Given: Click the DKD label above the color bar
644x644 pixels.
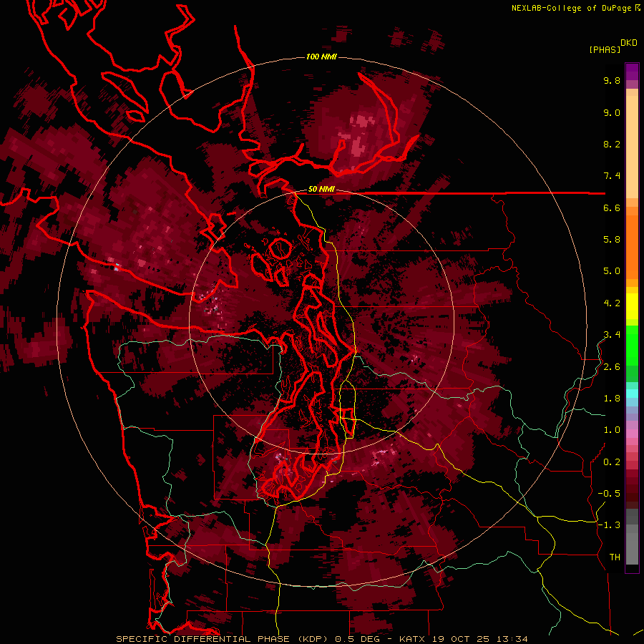Looking at the screenshot, I should click(x=629, y=43).
